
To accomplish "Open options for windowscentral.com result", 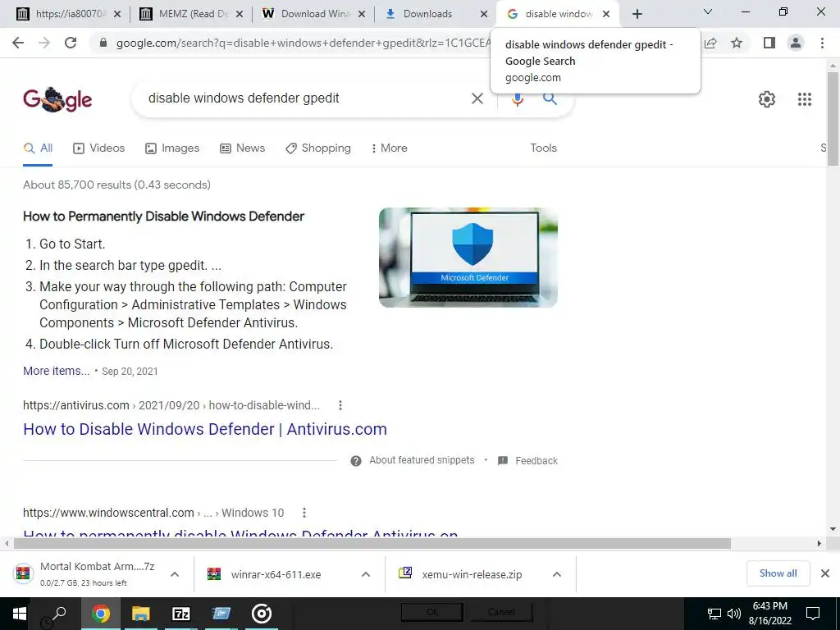I will click(304, 513).
